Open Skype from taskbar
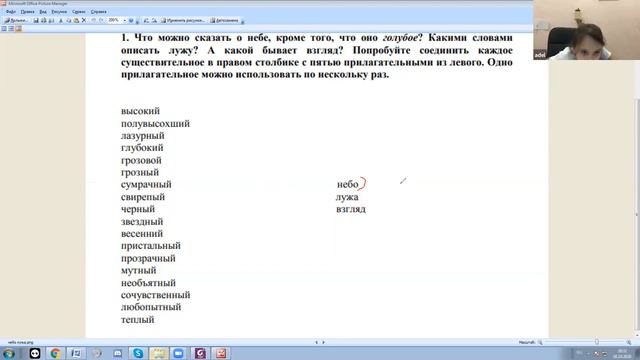640x360 pixels. 138,353
